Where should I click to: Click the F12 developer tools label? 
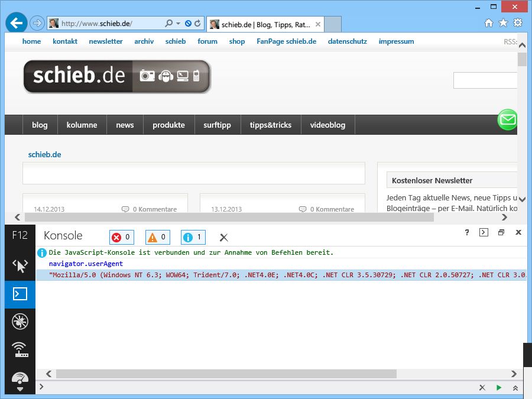coord(20,235)
